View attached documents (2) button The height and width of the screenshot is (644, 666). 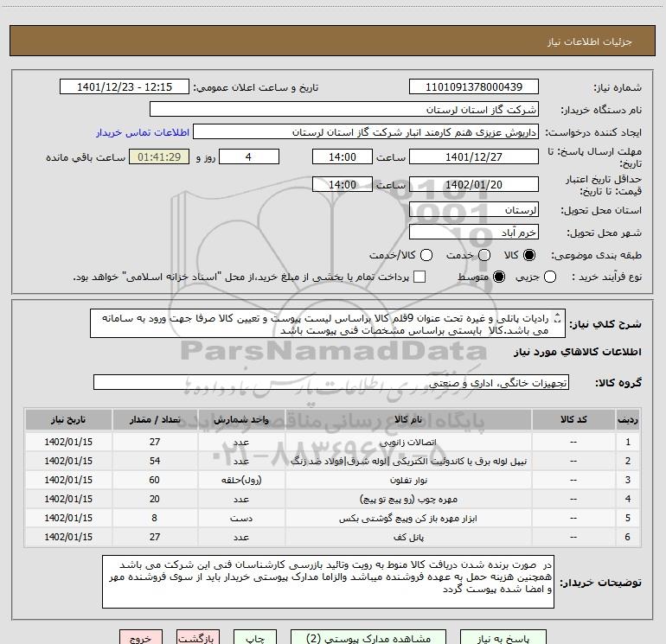coord(368,638)
